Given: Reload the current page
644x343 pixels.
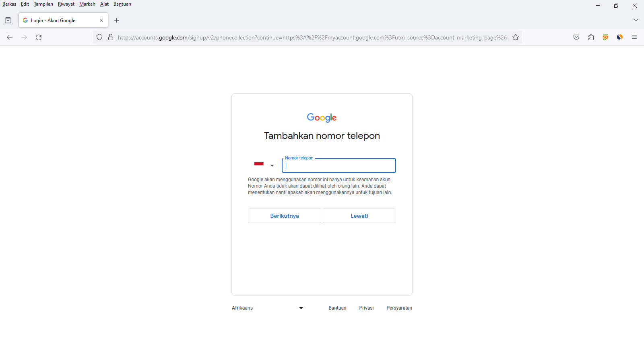Looking at the screenshot, I should coord(39,37).
